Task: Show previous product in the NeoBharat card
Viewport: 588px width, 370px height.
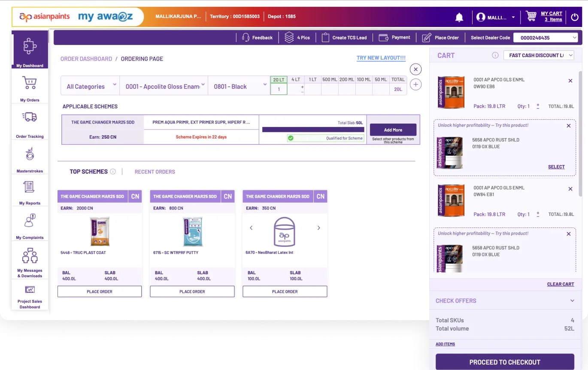Action: coord(251,228)
